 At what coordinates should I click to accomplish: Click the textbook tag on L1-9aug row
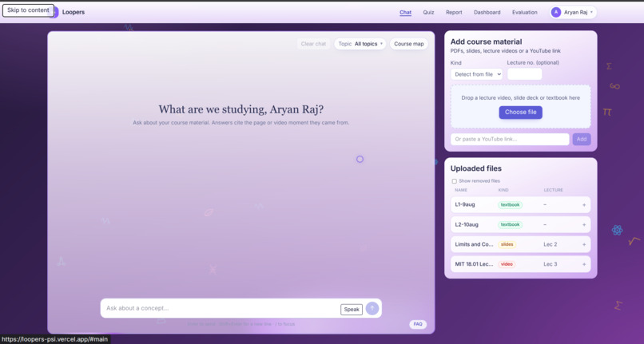click(x=510, y=205)
